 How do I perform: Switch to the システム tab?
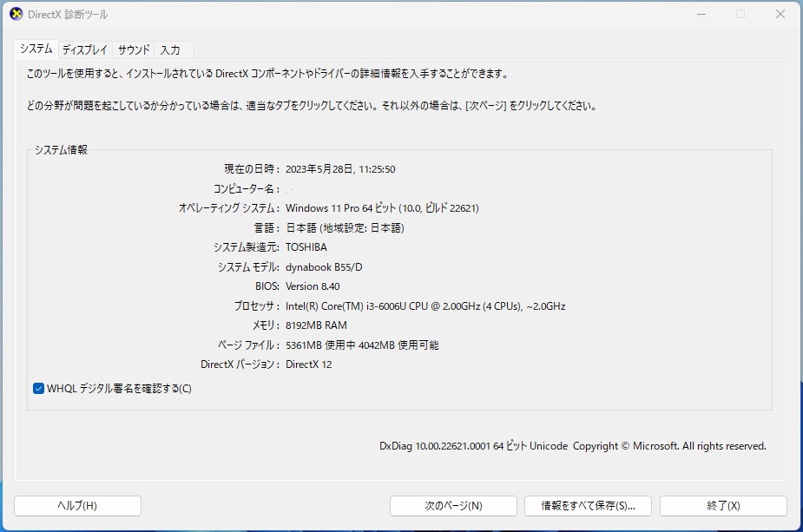36,49
